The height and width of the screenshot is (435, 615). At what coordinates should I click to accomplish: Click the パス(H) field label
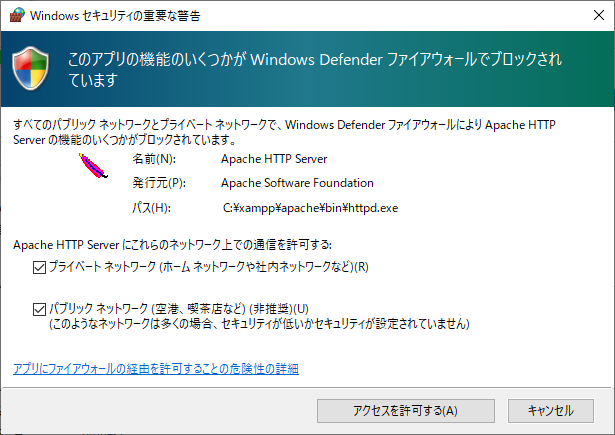coord(152,208)
